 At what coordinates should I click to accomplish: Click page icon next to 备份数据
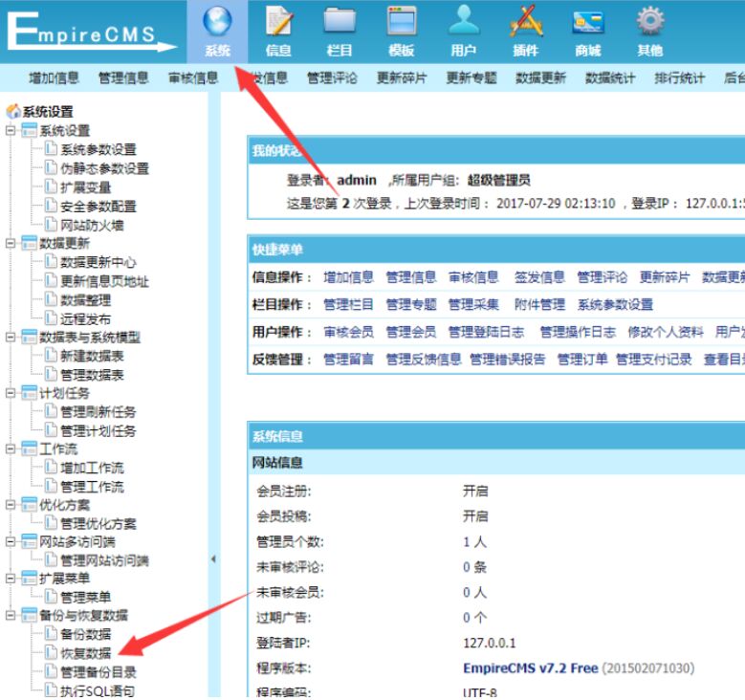click(51, 633)
